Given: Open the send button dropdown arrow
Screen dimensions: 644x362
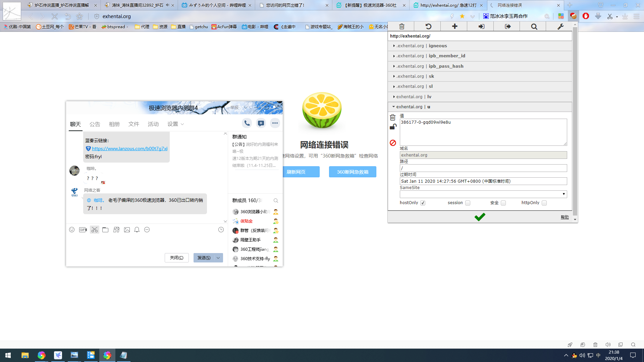Looking at the screenshot, I should [x=218, y=257].
